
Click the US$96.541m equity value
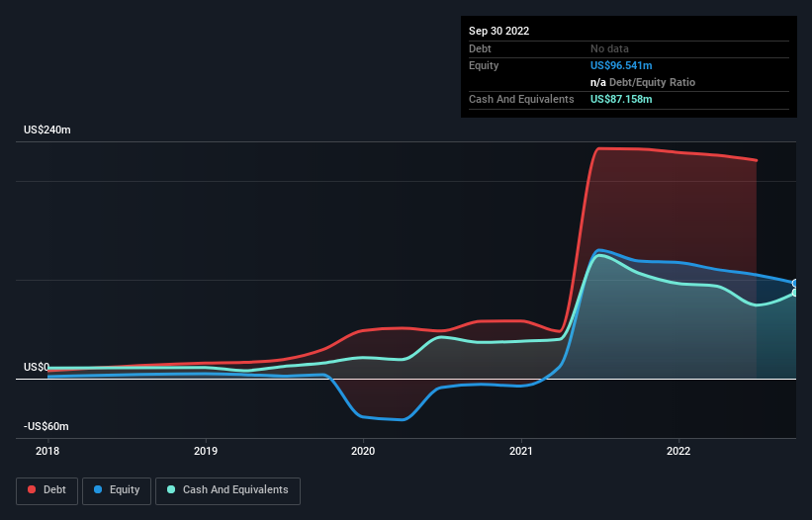621,65
